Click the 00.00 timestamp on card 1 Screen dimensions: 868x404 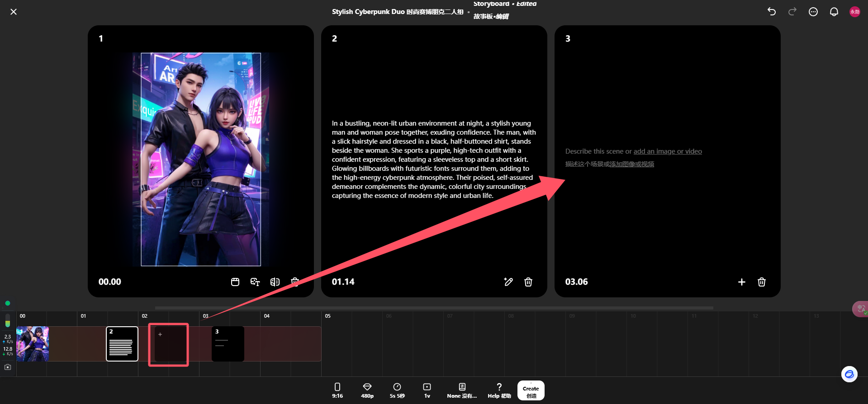[x=110, y=282]
